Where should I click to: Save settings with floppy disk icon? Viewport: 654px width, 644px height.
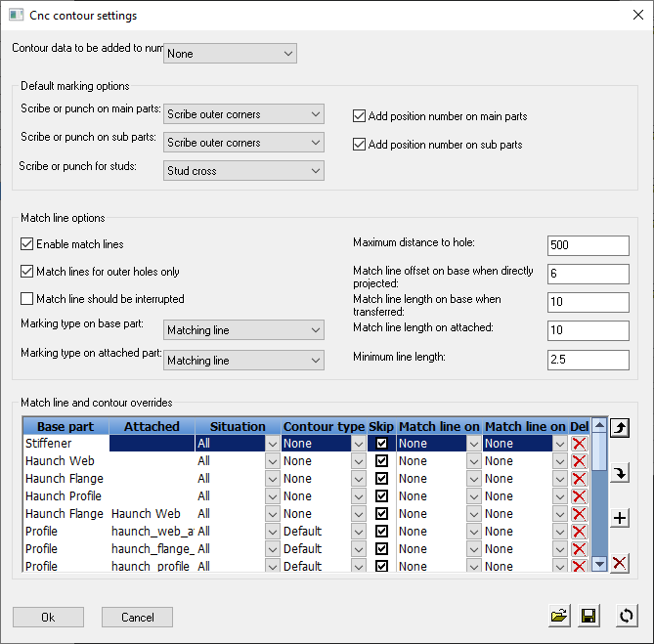[x=589, y=617]
